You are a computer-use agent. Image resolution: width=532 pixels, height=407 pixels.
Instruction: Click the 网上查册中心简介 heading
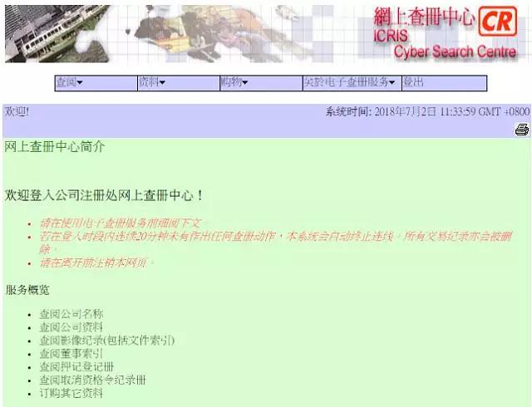coord(55,146)
